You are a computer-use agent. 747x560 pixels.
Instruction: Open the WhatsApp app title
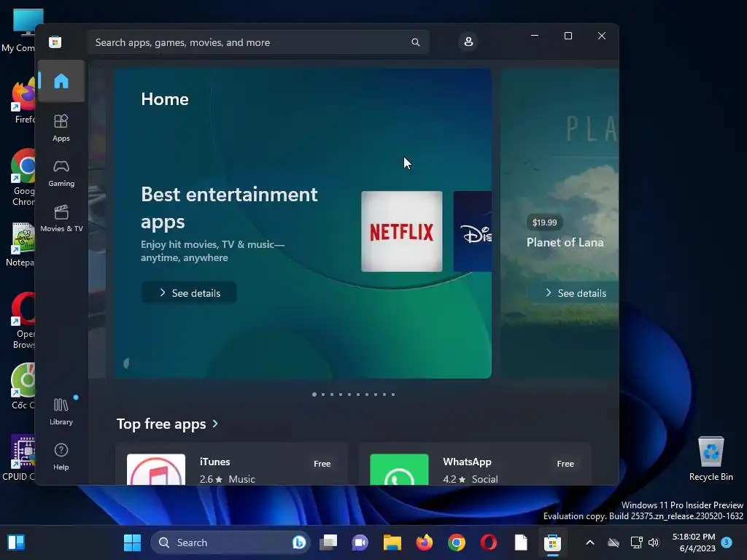tap(467, 462)
